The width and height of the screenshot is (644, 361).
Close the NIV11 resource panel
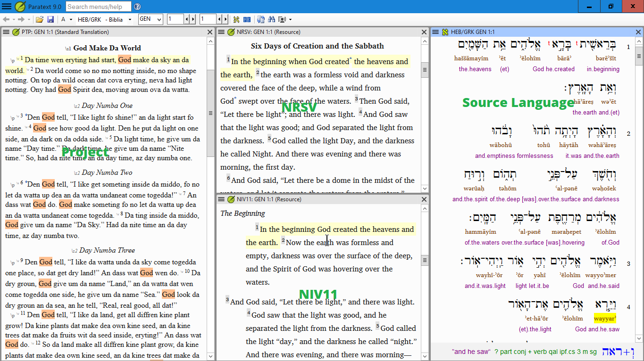425,199
